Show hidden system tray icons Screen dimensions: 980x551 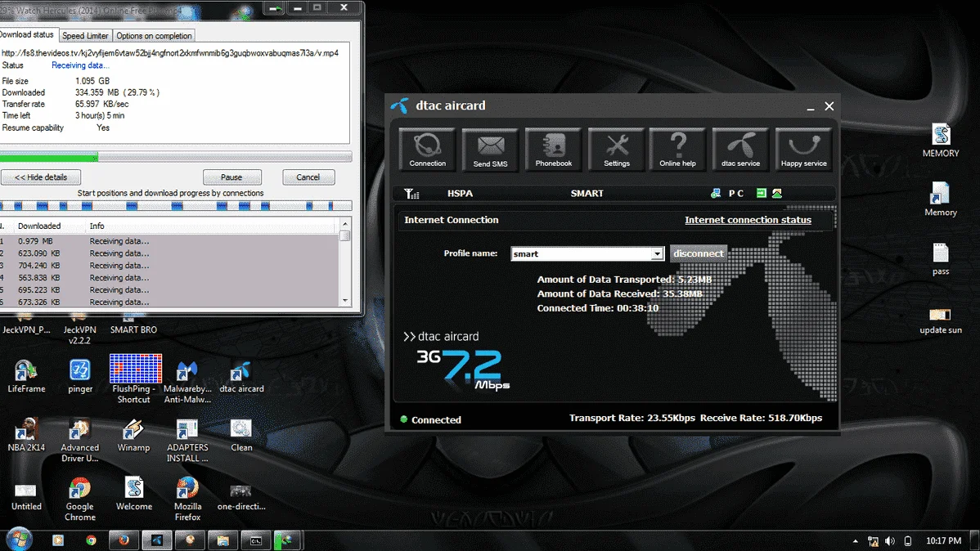855,541
